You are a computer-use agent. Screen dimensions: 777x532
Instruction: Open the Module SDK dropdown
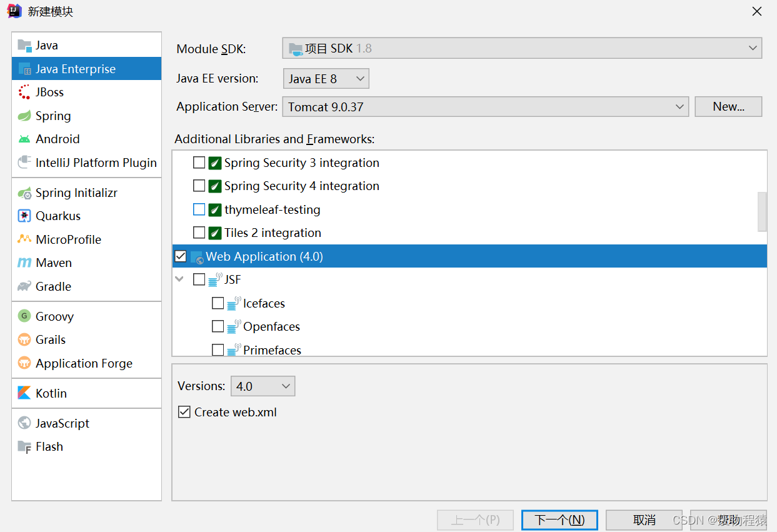(x=522, y=48)
